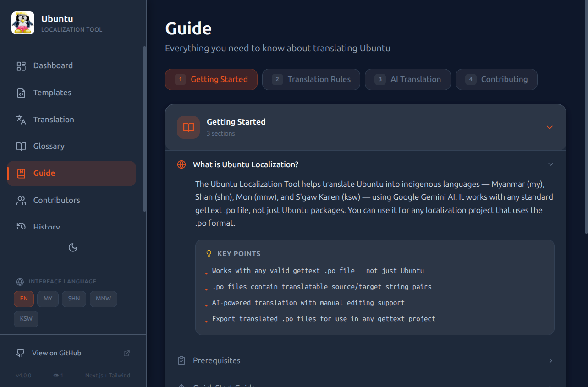
Task: Click the eye view-count icon
Action: pyautogui.click(x=56, y=376)
